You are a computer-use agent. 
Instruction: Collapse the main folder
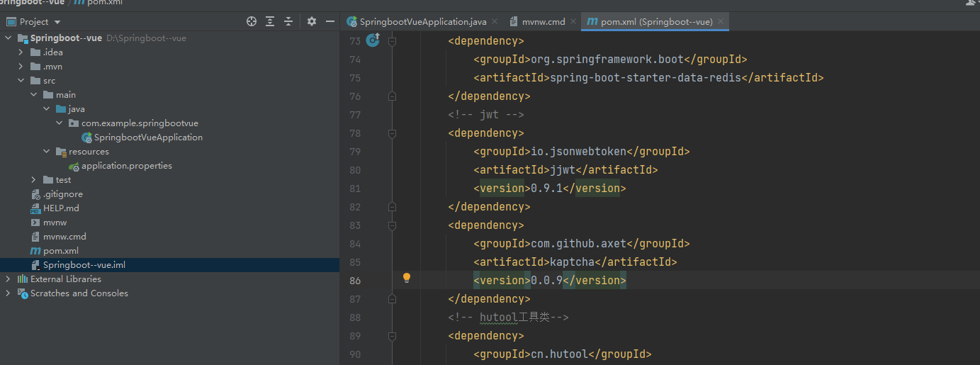coord(34,95)
